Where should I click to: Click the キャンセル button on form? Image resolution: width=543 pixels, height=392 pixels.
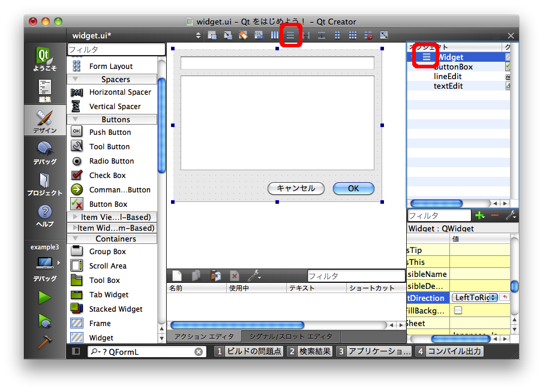296,188
